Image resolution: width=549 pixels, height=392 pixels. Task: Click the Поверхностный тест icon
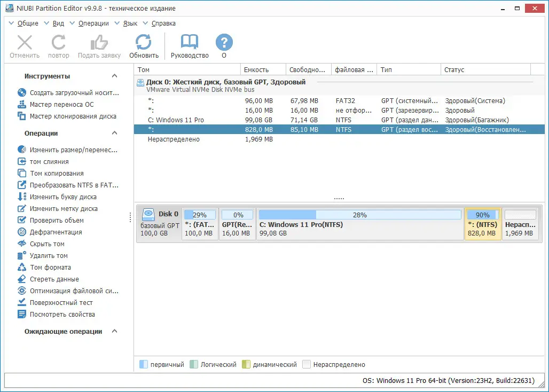coord(22,302)
